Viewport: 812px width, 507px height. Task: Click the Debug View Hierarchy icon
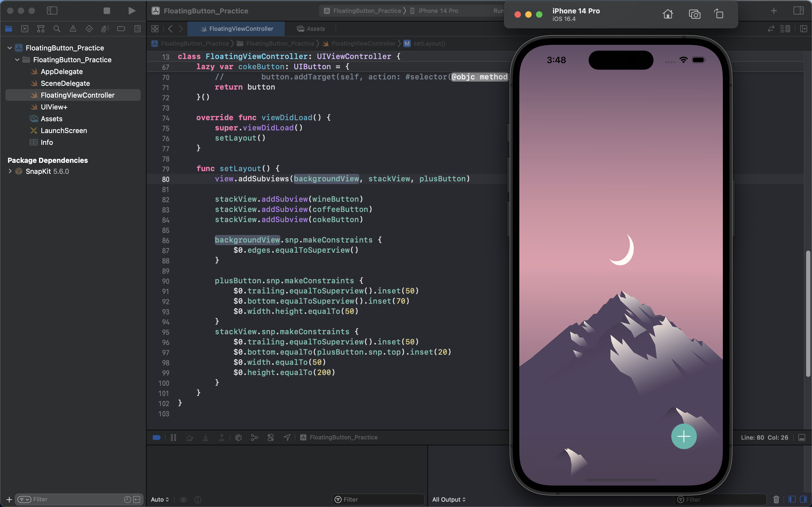(x=238, y=437)
